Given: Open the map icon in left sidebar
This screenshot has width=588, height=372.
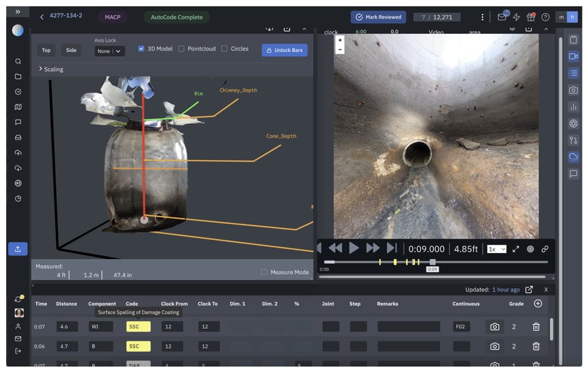Looking at the screenshot, I should click(x=18, y=107).
